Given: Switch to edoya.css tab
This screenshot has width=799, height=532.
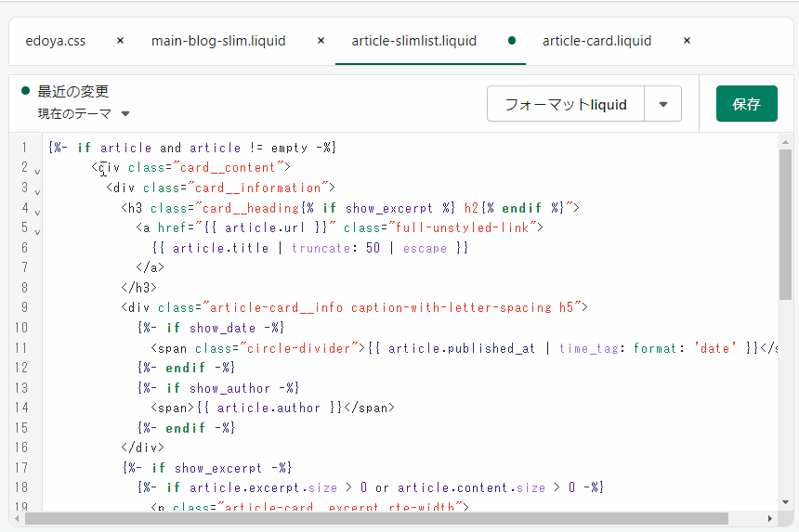Looking at the screenshot, I should [56, 41].
